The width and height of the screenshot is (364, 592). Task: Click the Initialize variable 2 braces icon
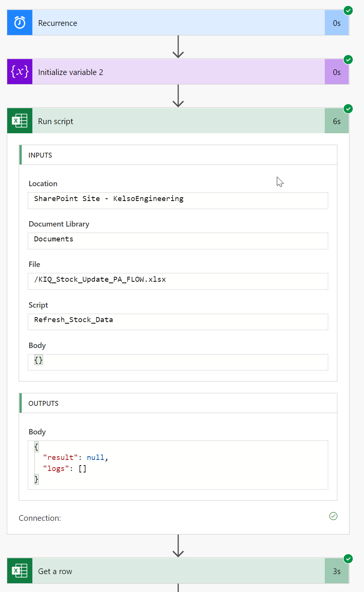tap(20, 72)
